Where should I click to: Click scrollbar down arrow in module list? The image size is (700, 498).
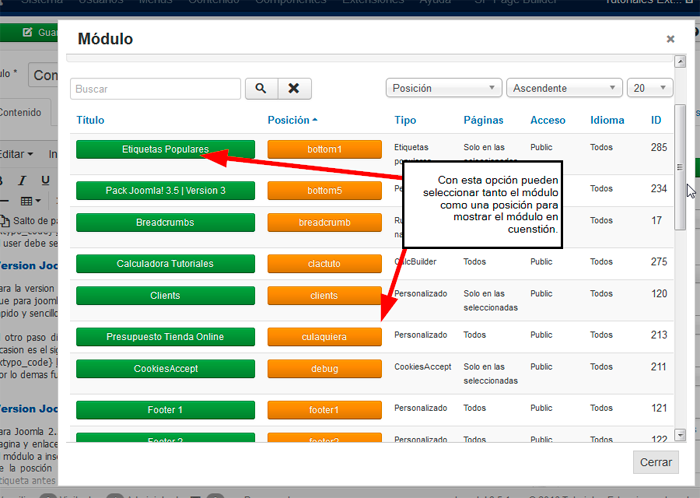click(680, 435)
